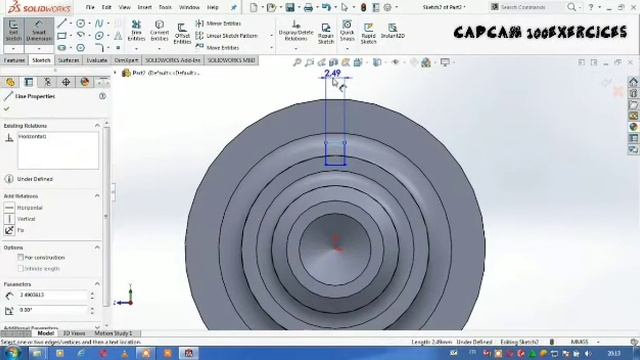Click the New document icon

pos(253,7)
